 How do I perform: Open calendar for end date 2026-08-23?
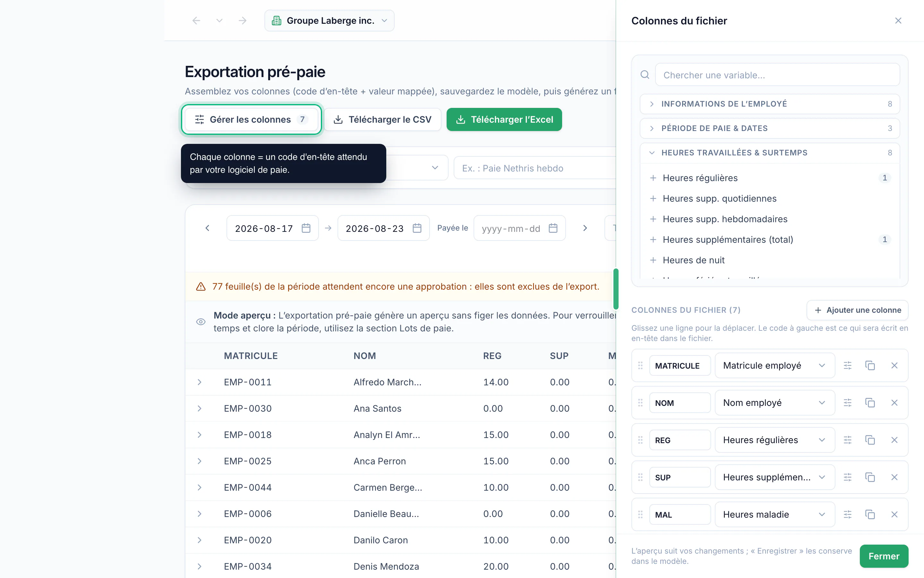(417, 228)
